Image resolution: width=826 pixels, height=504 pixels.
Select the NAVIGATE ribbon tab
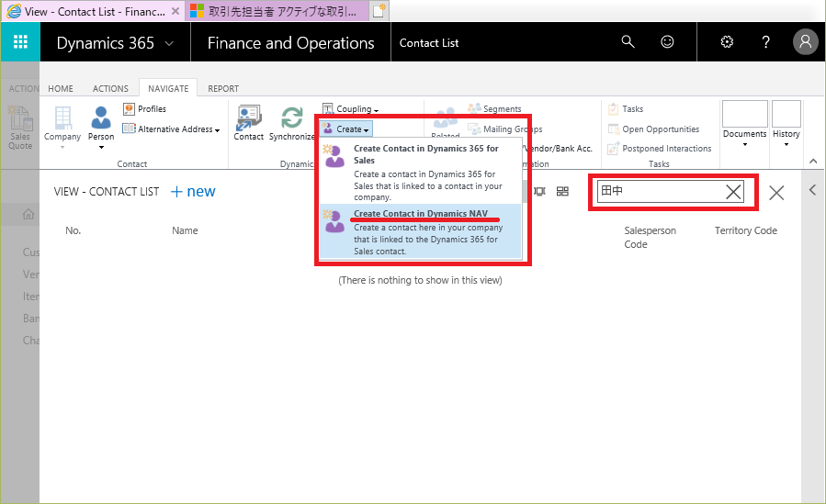pos(168,88)
